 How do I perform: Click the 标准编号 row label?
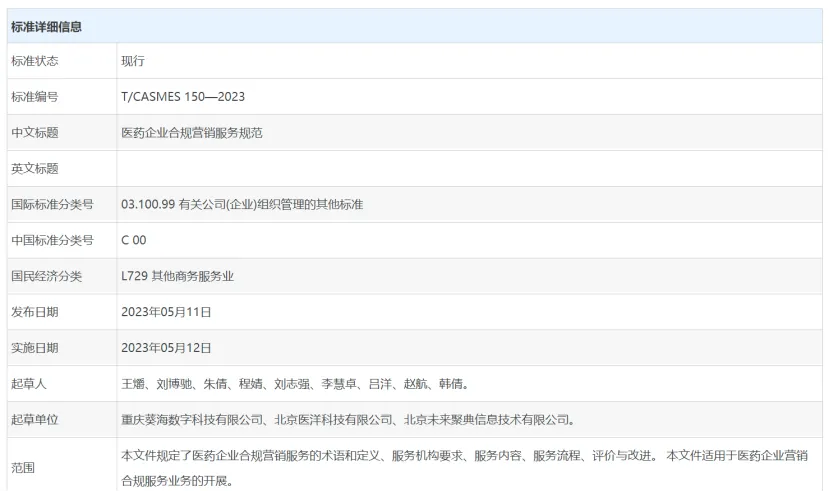[x=35, y=97]
